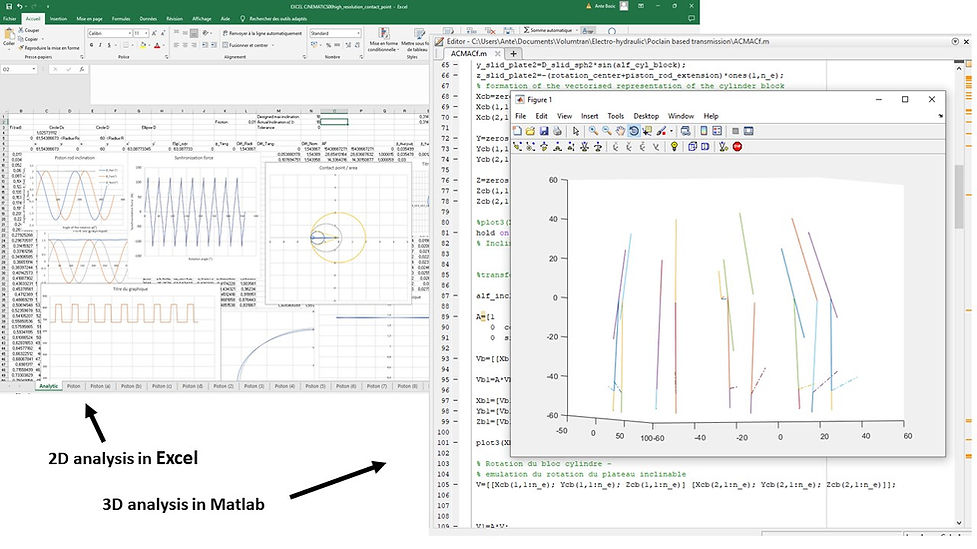977x549 pixels.
Task: Click the red stop icon in Figure toolbar
Action: (x=737, y=147)
